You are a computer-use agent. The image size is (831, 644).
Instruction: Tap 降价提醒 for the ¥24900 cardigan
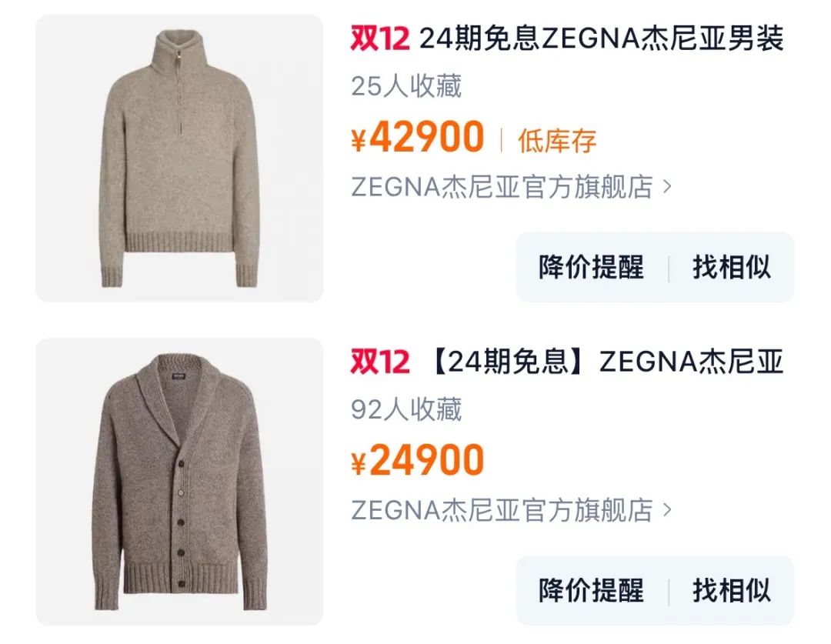(591, 590)
